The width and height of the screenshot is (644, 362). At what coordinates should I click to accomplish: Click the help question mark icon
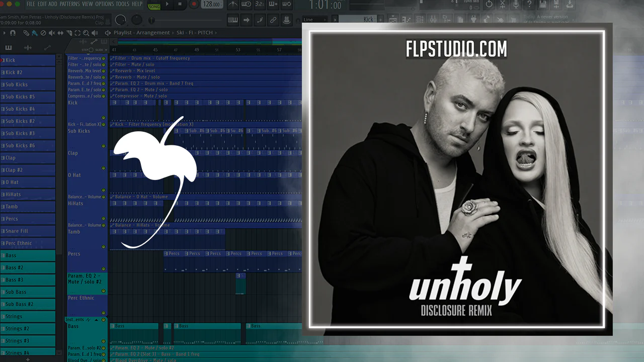529,5
